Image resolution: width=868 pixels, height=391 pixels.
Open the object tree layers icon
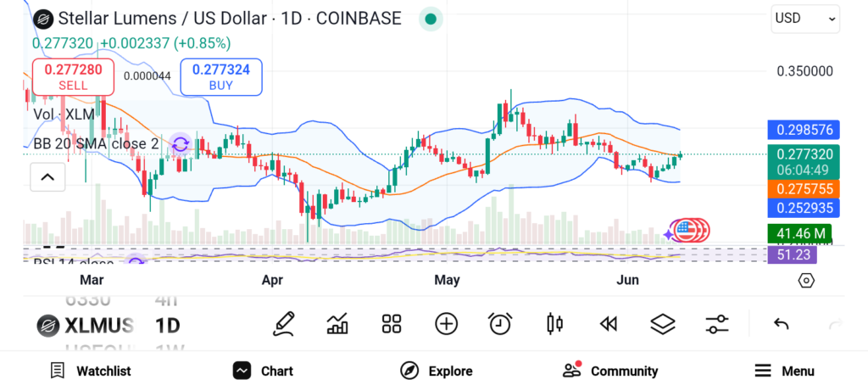click(x=662, y=323)
